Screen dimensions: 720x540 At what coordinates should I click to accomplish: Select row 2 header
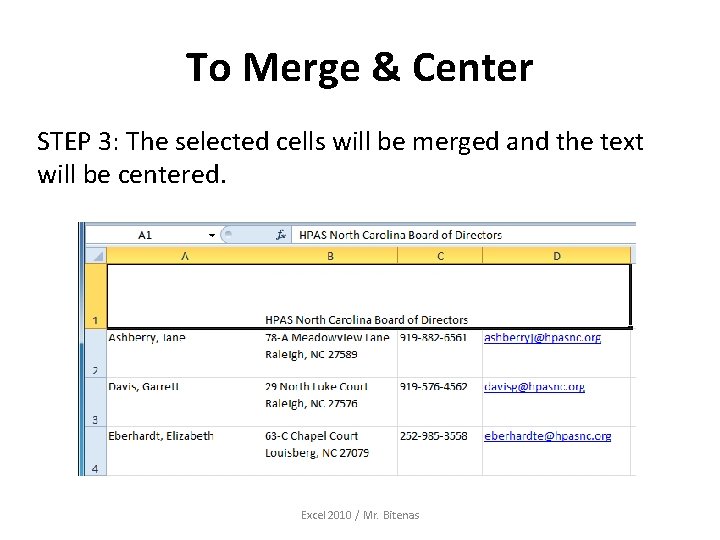[x=96, y=353]
